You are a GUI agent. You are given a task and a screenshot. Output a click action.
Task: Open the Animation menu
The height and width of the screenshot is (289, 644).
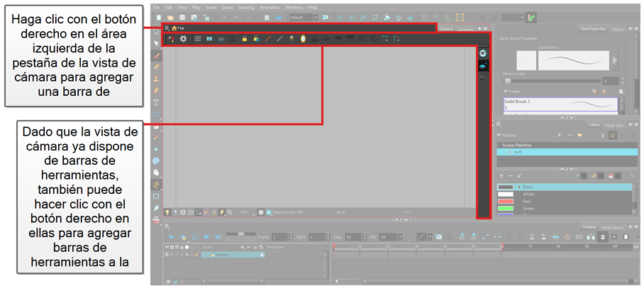(x=270, y=7)
